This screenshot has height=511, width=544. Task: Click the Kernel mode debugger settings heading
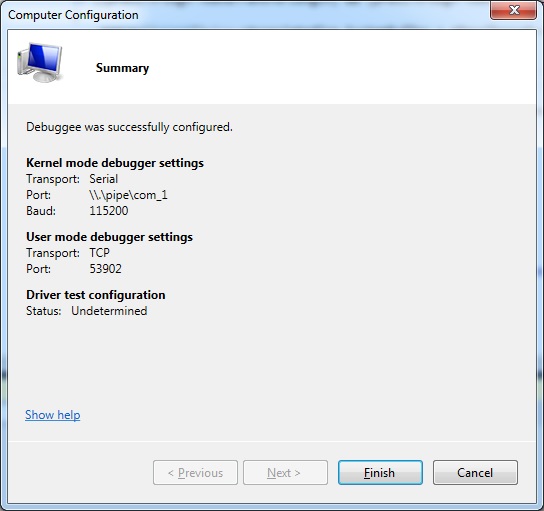point(115,163)
